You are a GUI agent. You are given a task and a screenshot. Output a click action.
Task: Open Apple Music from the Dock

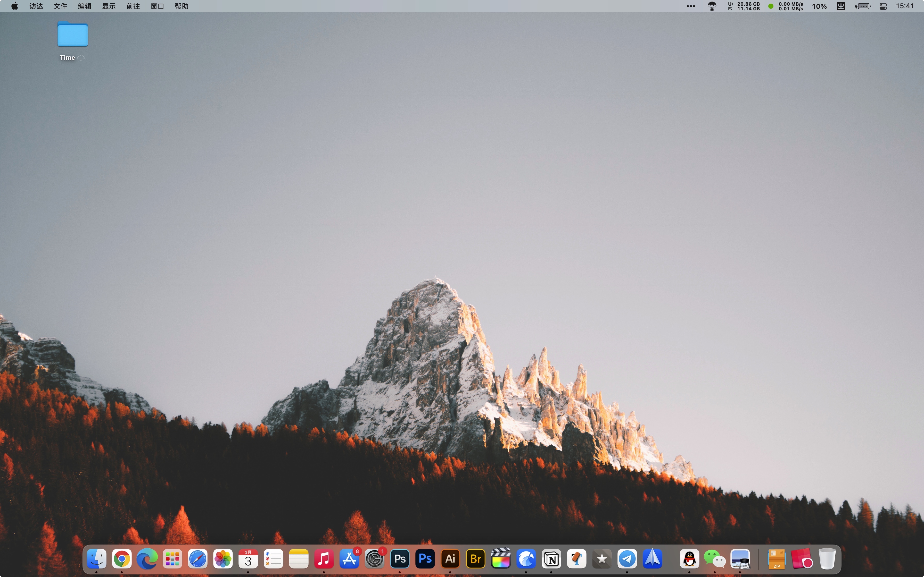pos(324,558)
